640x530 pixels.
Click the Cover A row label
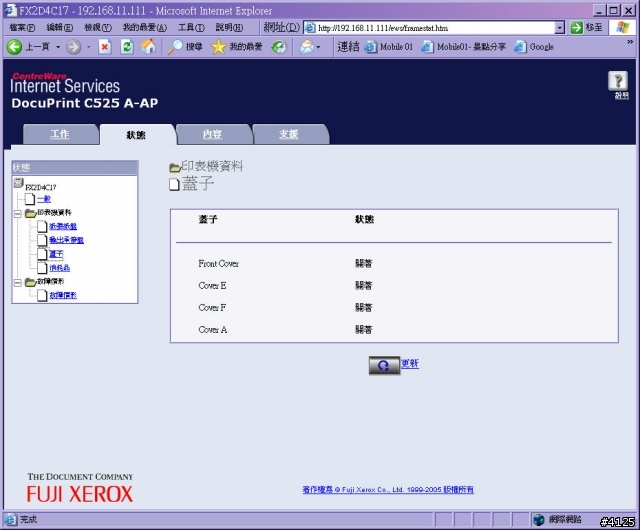(213, 330)
